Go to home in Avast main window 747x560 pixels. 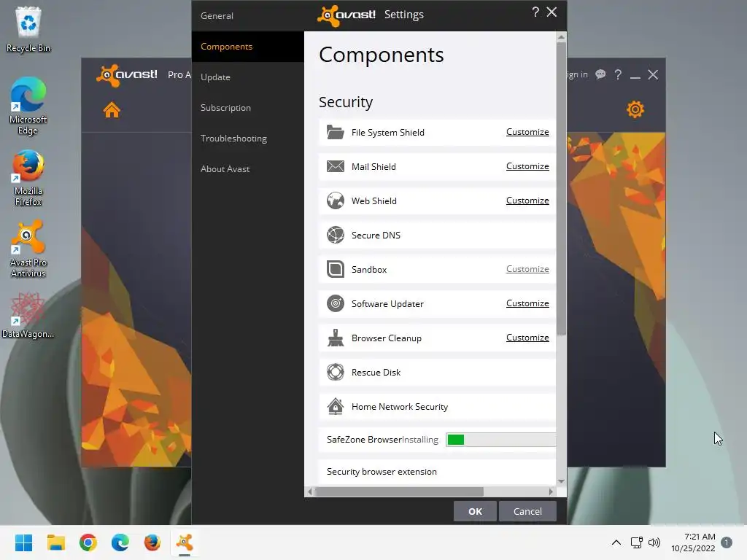[x=112, y=110]
